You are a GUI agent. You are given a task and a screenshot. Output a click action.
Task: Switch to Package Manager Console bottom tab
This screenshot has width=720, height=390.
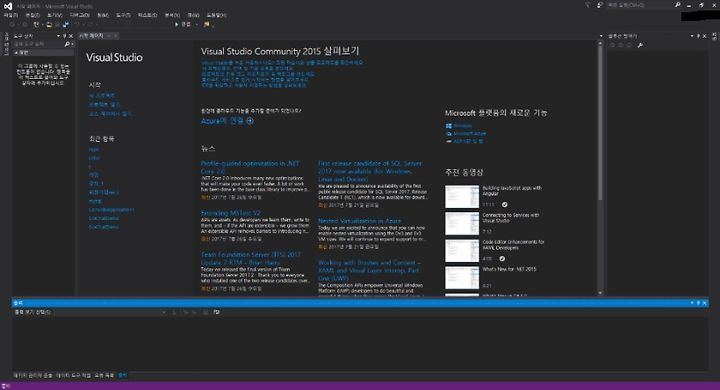point(33,375)
